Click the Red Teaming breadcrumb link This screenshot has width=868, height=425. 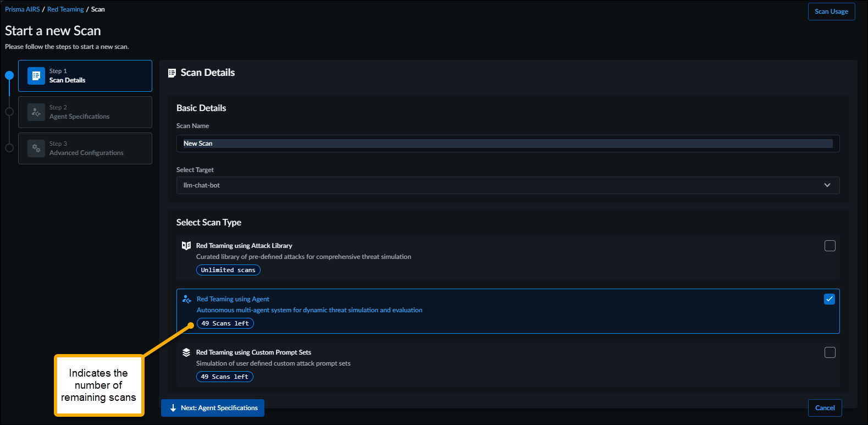pyautogui.click(x=65, y=9)
